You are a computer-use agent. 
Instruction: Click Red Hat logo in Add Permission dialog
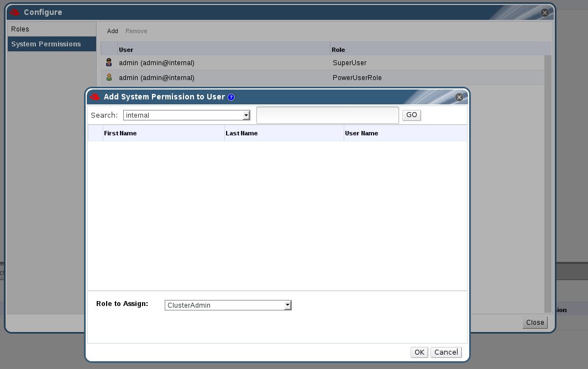pyautogui.click(x=95, y=97)
